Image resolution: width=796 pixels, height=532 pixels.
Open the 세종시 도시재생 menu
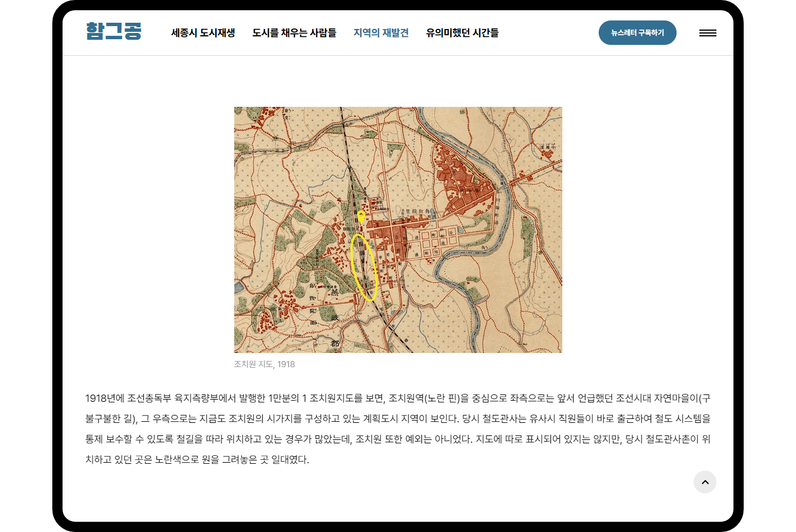(x=203, y=33)
